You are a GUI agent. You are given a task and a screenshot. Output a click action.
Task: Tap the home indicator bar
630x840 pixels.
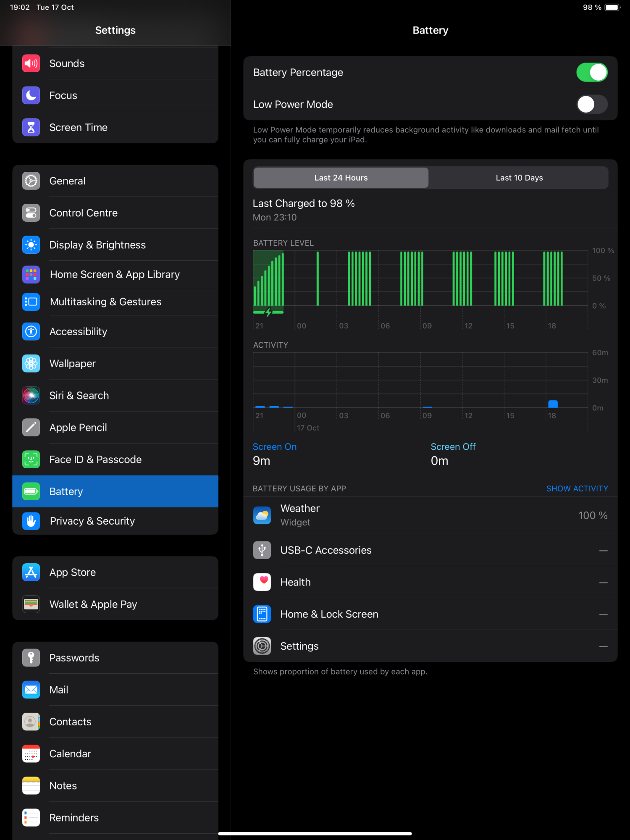(x=315, y=834)
